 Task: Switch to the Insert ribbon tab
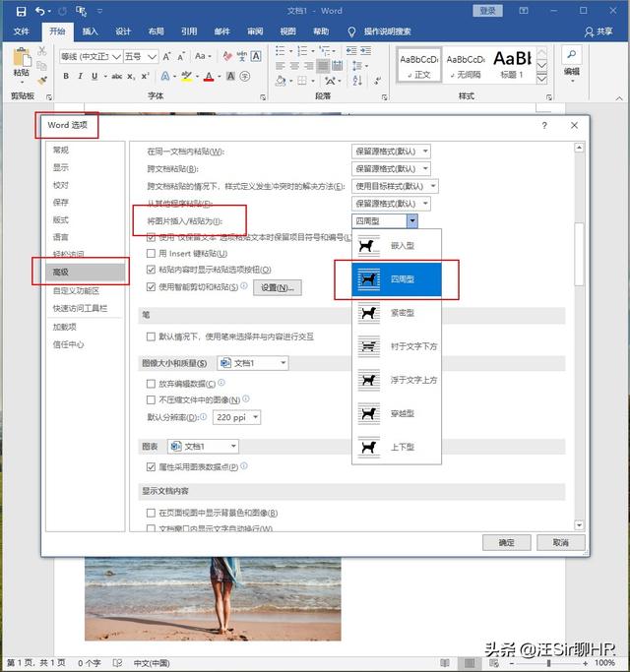coord(90,31)
